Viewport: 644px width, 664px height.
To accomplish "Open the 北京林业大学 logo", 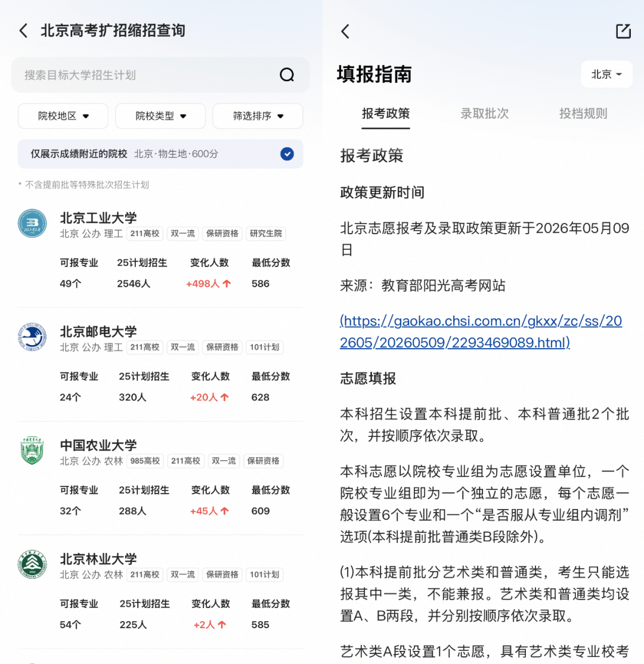I will click(x=32, y=564).
